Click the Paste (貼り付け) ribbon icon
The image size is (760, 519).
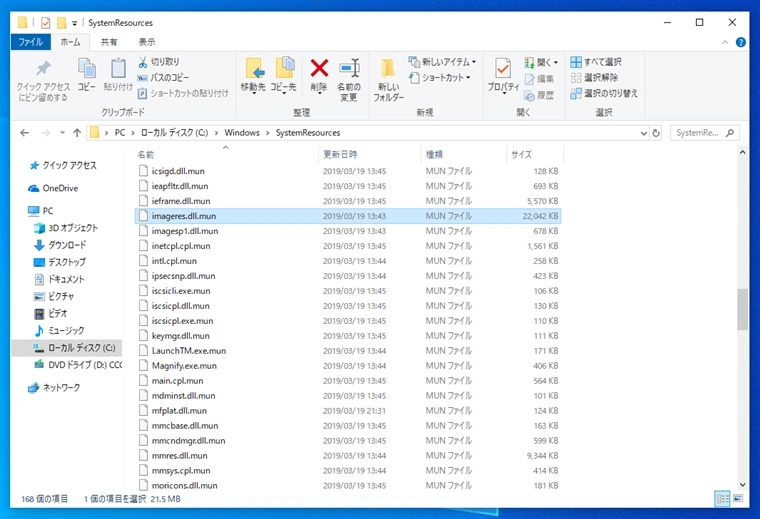118,75
